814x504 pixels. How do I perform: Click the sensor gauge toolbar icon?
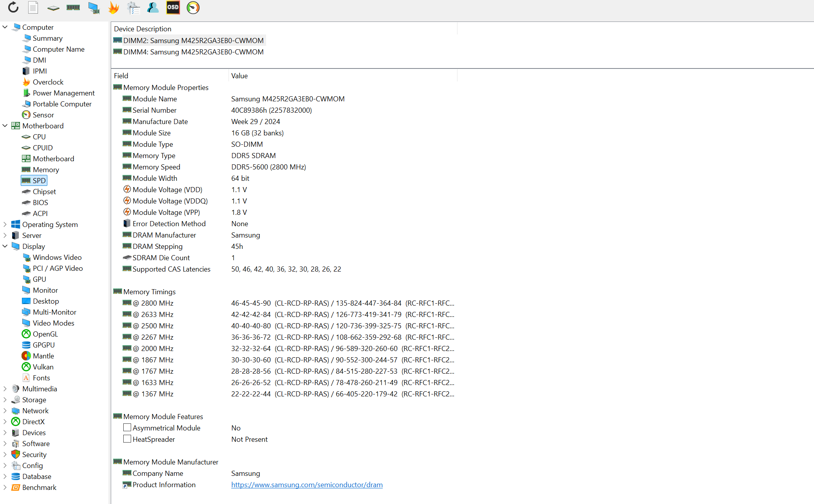193,7
